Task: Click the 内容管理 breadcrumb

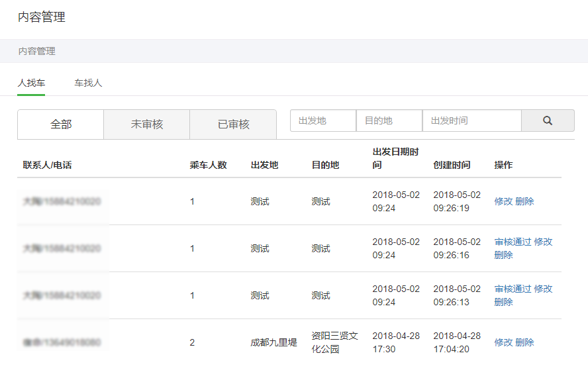Action: pyautogui.click(x=37, y=51)
